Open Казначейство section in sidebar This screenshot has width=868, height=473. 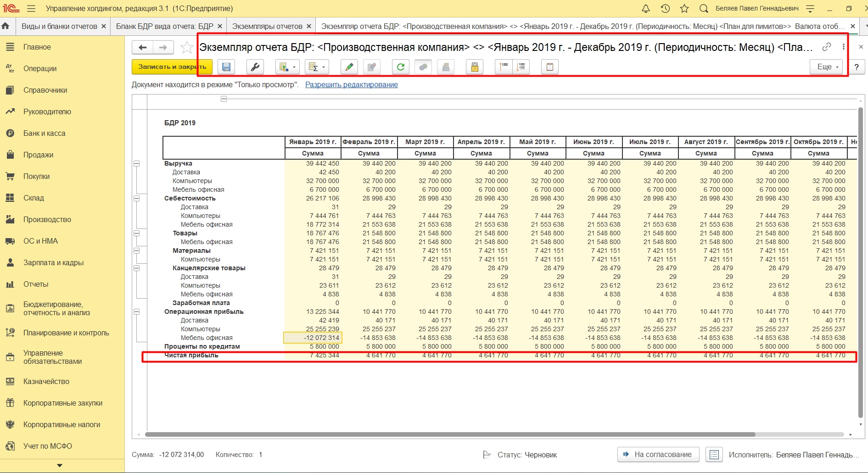point(46,381)
